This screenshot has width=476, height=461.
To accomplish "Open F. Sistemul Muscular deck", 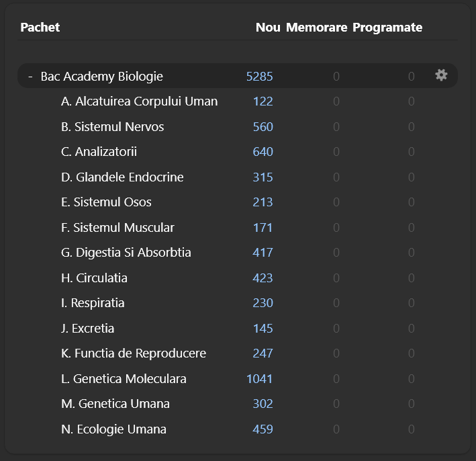I will 117,228.
